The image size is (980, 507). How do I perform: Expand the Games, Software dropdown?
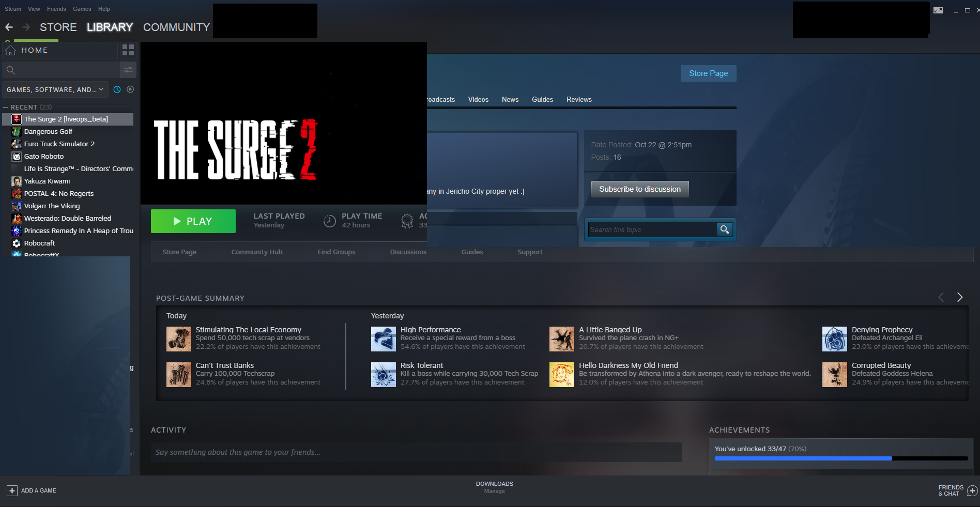(x=55, y=89)
